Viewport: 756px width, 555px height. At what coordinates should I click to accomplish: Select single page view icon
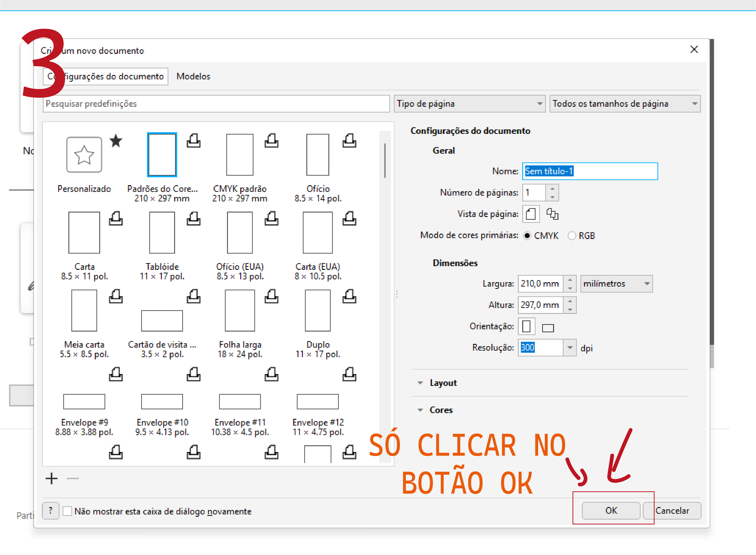pyautogui.click(x=531, y=214)
